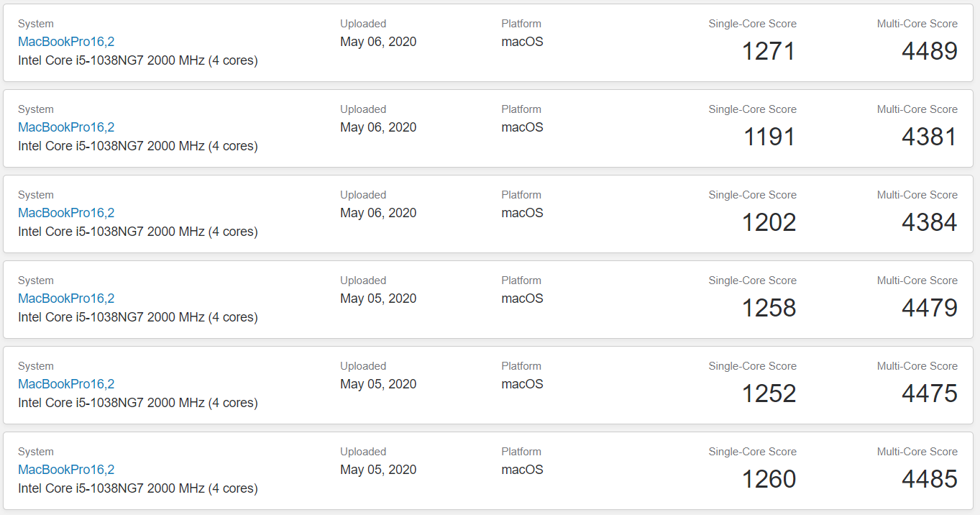Click the multi-core score 4475
The height and width of the screenshot is (515, 980).
(929, 393)
